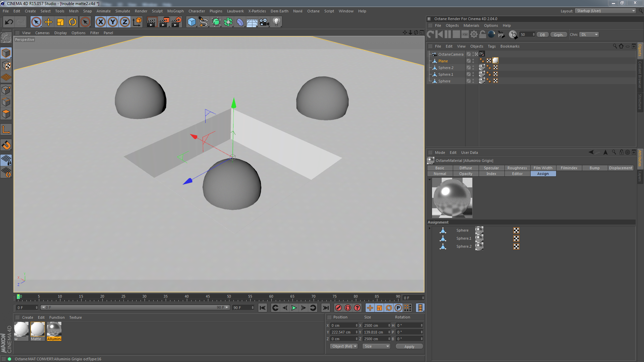Select the Move tool
This screenshot has width=644, height=362.
[48, 22]
